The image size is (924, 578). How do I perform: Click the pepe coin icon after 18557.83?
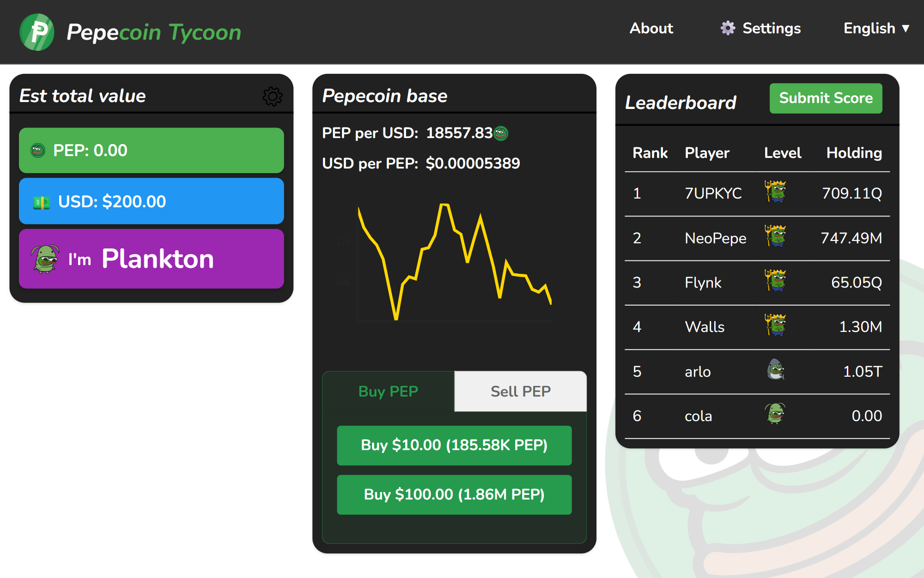pyautogui.click(x=501, y=133)
